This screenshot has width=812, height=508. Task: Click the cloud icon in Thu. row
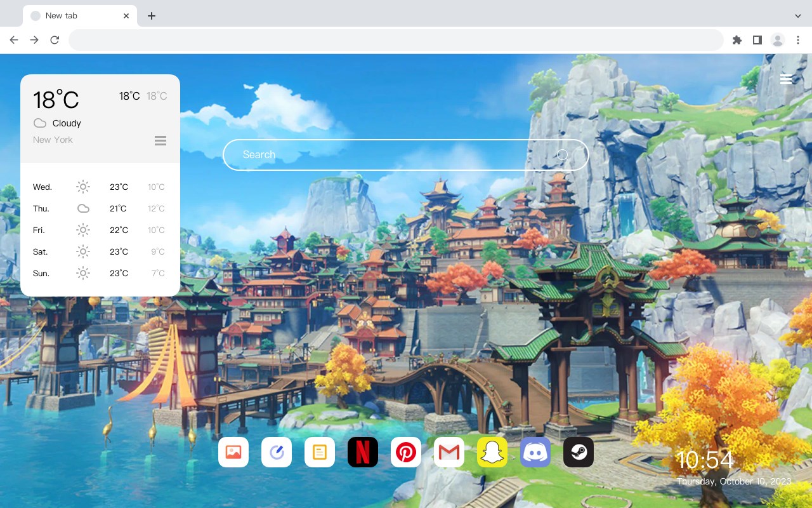tap(83, 208)
